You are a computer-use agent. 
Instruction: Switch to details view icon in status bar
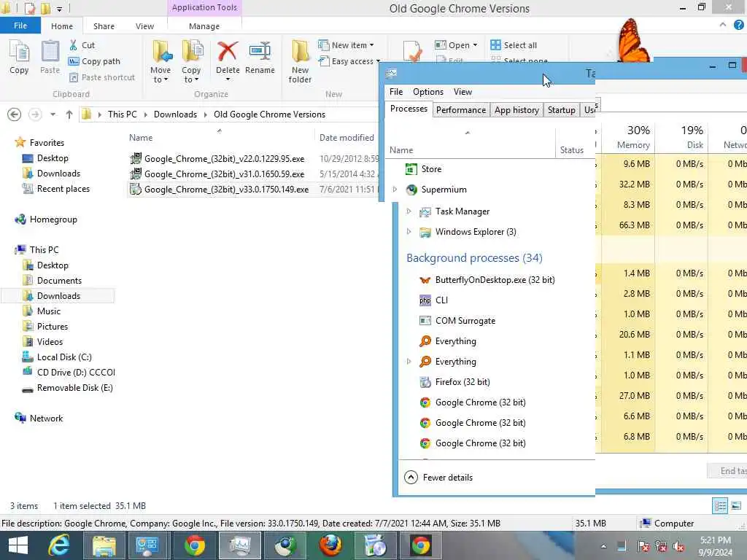[x=720, y=506]
